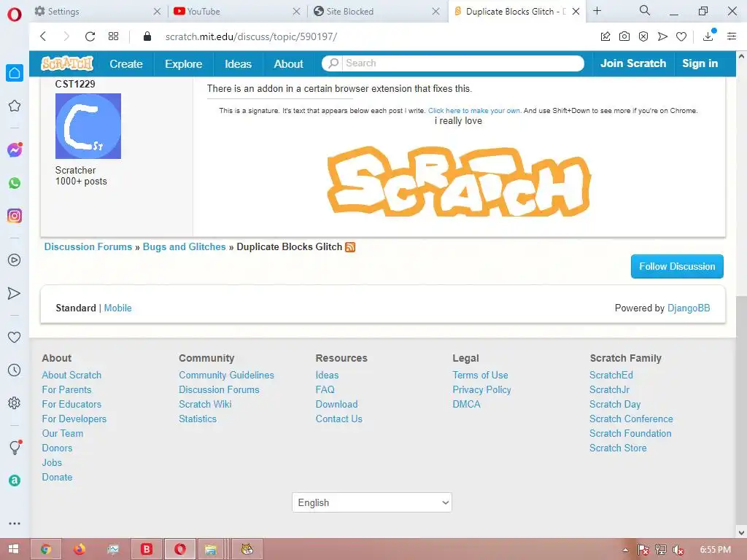The image size is (747, 560).
Task: Click the share page icon in address bar
Action: tap(605, 36)
